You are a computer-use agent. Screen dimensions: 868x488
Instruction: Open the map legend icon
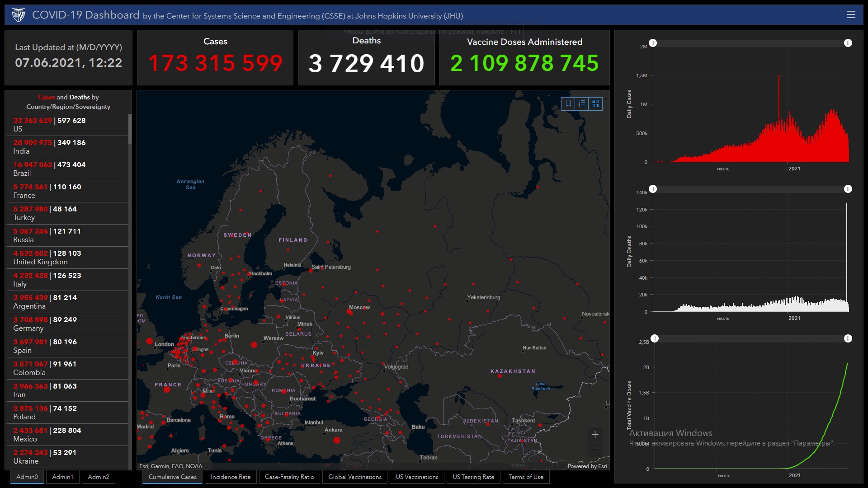(582, 103)
